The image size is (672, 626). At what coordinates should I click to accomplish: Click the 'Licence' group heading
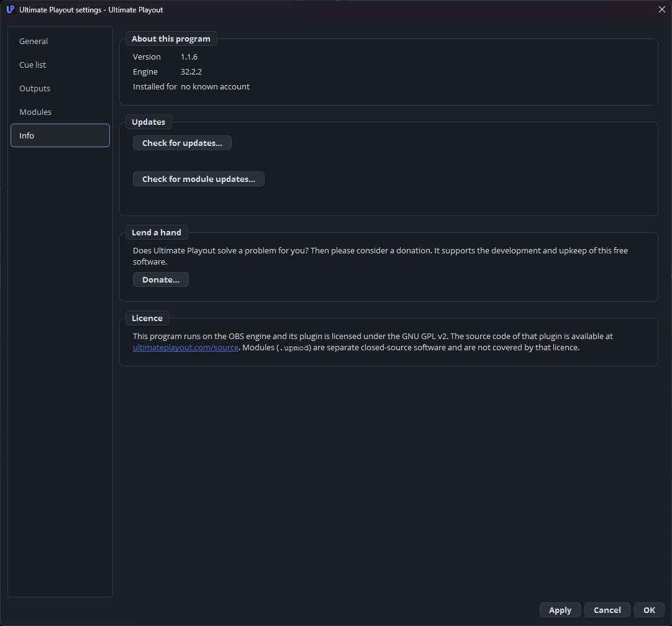click(147, 318)
